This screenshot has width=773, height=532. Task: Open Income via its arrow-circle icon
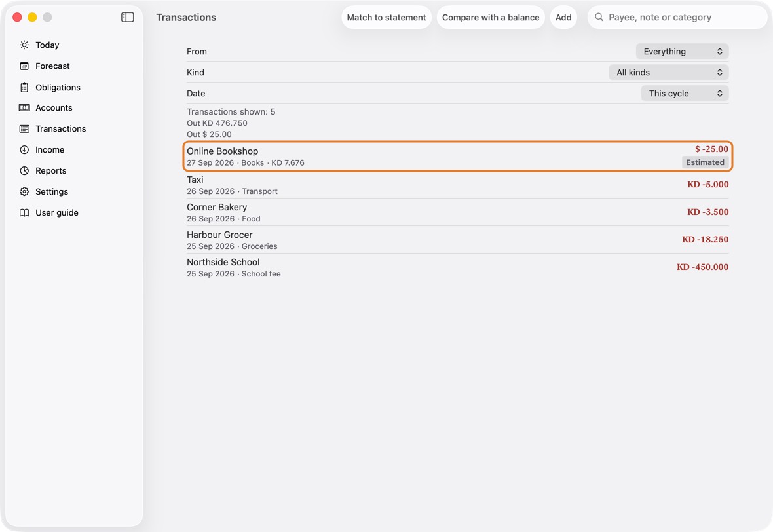(24, 150)
